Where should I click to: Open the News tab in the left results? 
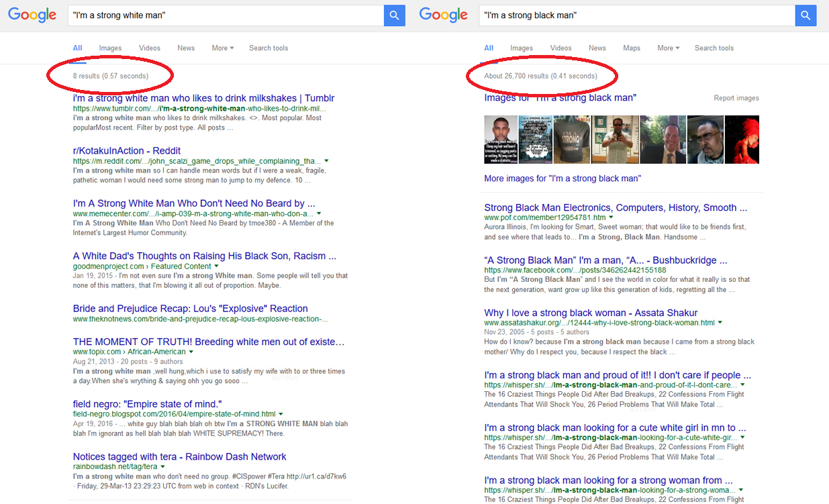(x=186, y=48)
